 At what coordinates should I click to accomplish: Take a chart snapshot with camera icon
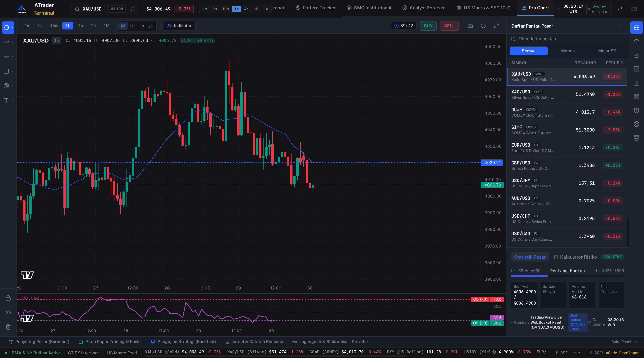(470, 26)
